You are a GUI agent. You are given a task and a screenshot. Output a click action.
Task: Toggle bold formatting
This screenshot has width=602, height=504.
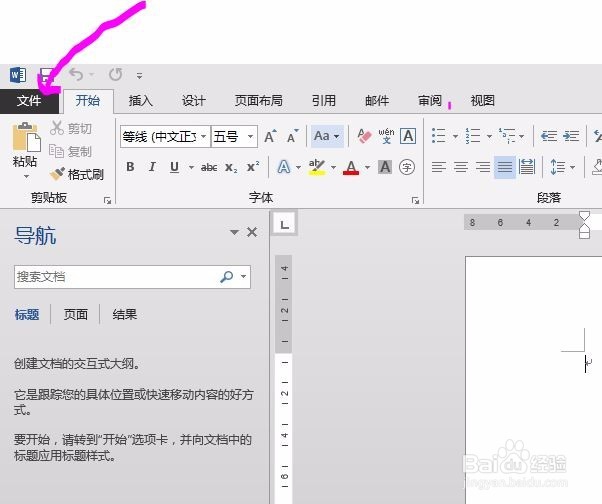130,167
